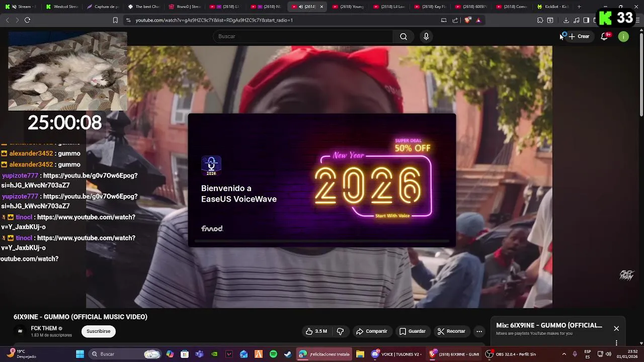Click the Crear button

[x=579, y=36]
